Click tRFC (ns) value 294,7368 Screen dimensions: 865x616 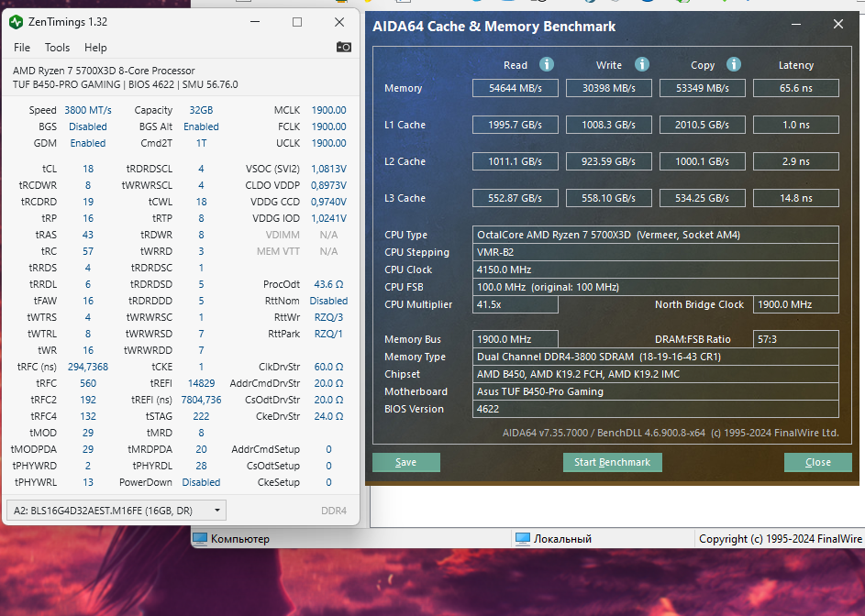[x=88, y=367]
